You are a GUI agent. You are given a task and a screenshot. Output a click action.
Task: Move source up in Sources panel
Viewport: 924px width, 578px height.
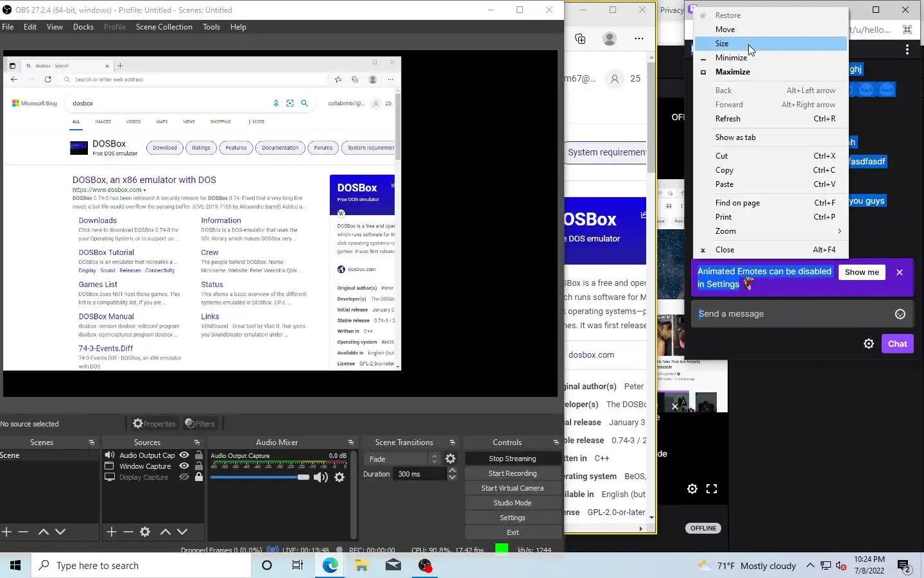point(166,532)
